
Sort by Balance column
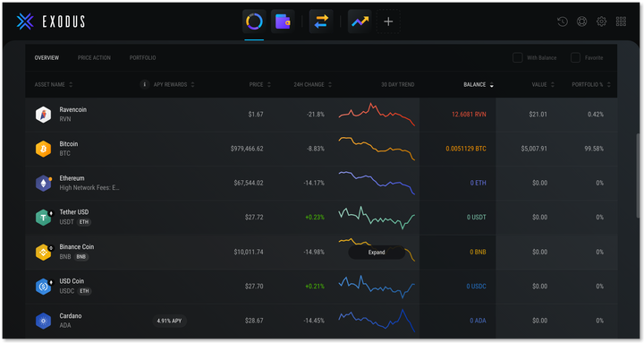pos(479,84)
